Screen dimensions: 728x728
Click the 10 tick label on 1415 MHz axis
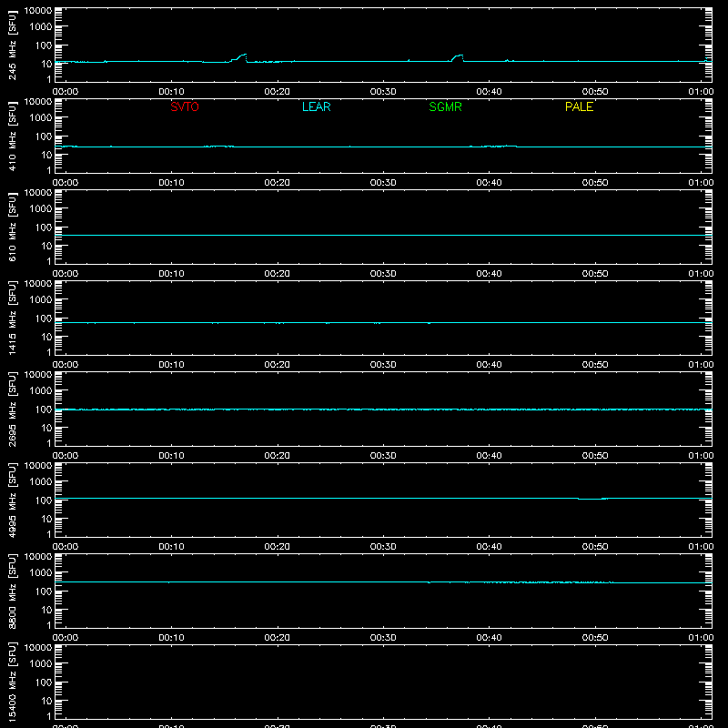click(x=46, y=337)
